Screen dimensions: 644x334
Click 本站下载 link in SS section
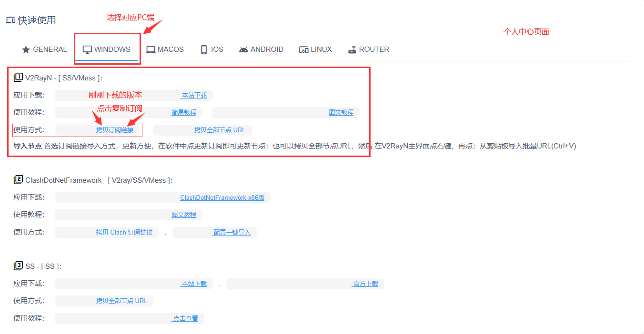pyautogui.click(x=194, y=284)
